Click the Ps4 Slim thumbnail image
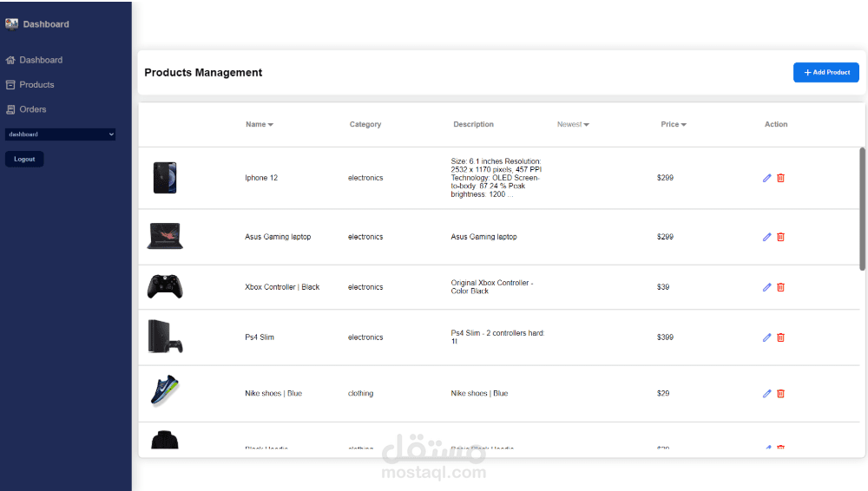This screenshot has width=868, height=491. tap(165, 337)
